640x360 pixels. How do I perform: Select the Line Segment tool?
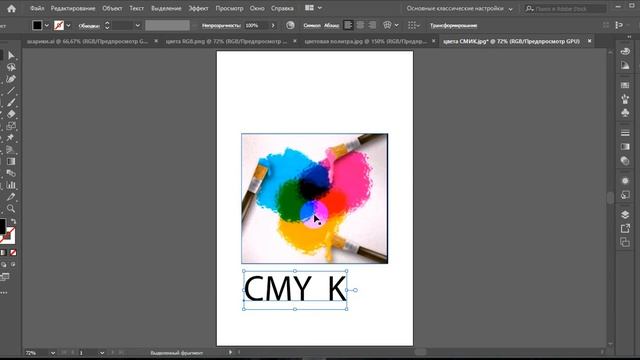click(11, 91)
